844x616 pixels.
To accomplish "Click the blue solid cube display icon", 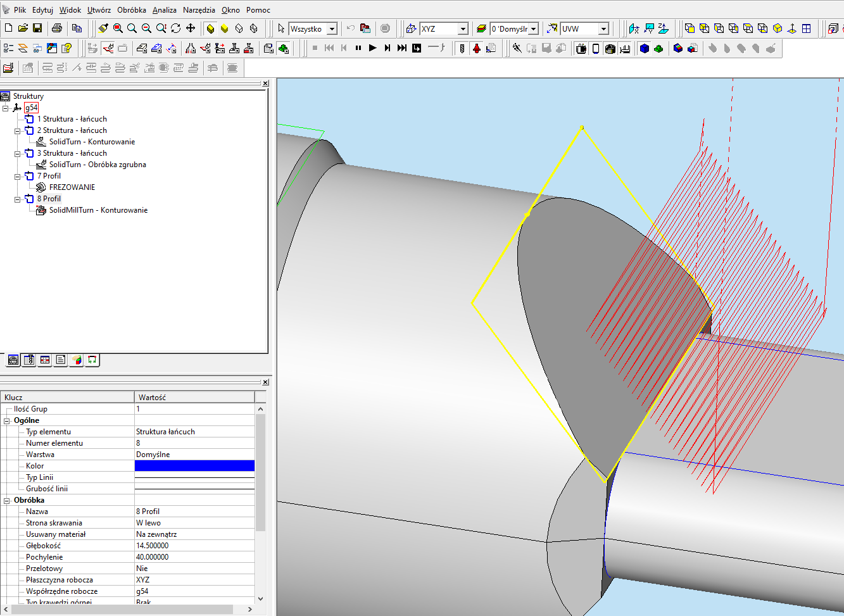I will [x=645, y=48].
